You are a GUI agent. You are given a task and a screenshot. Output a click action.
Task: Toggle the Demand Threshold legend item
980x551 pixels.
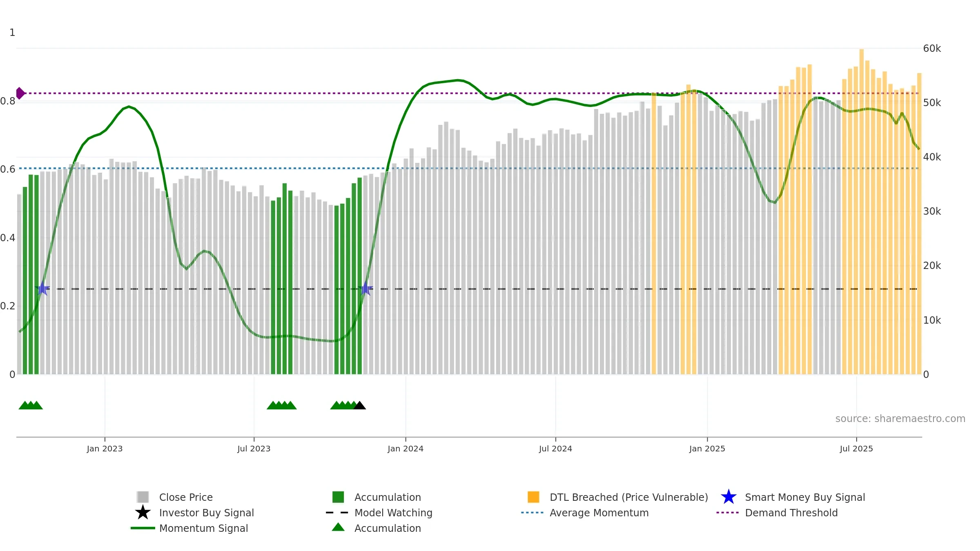pos(791,513)
